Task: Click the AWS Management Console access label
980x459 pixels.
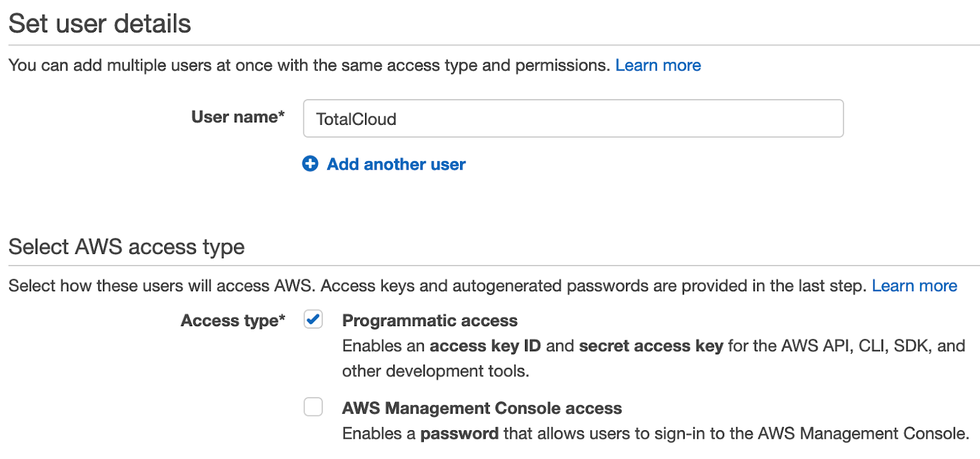Action: pos(481,408)
